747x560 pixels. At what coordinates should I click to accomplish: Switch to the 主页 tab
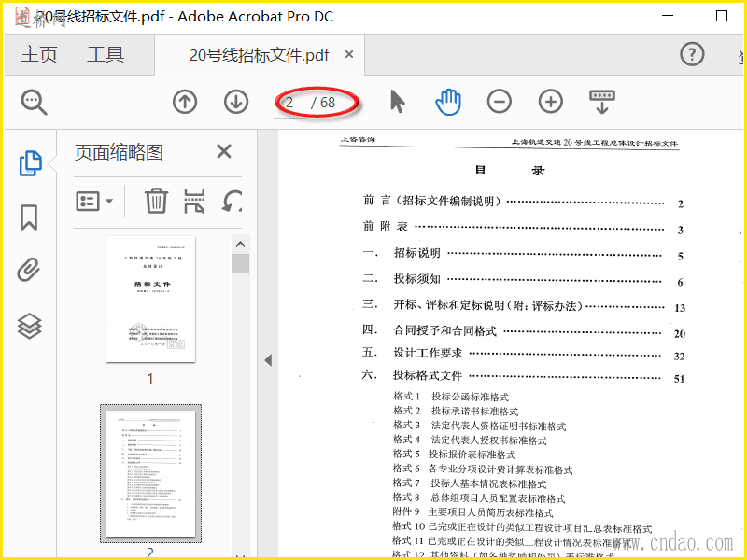coord(39,54)
